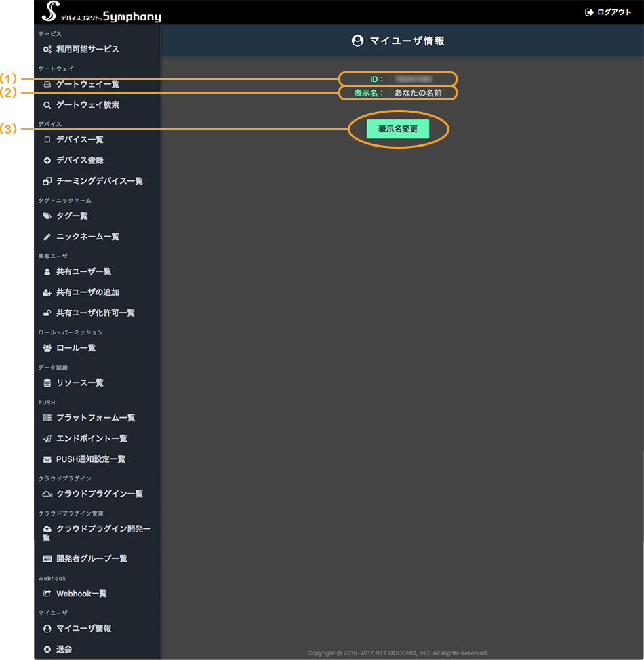Click the paper plane icon beside エンドポイント一覧
Viewport: 644px width, 660px height.
click(x=47, y=438)
